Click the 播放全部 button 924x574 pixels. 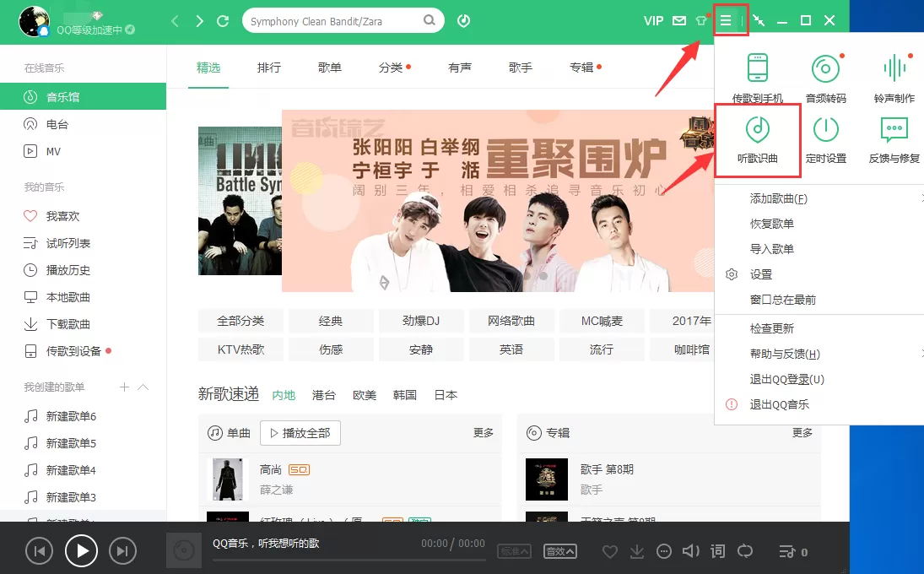point(300,433)
